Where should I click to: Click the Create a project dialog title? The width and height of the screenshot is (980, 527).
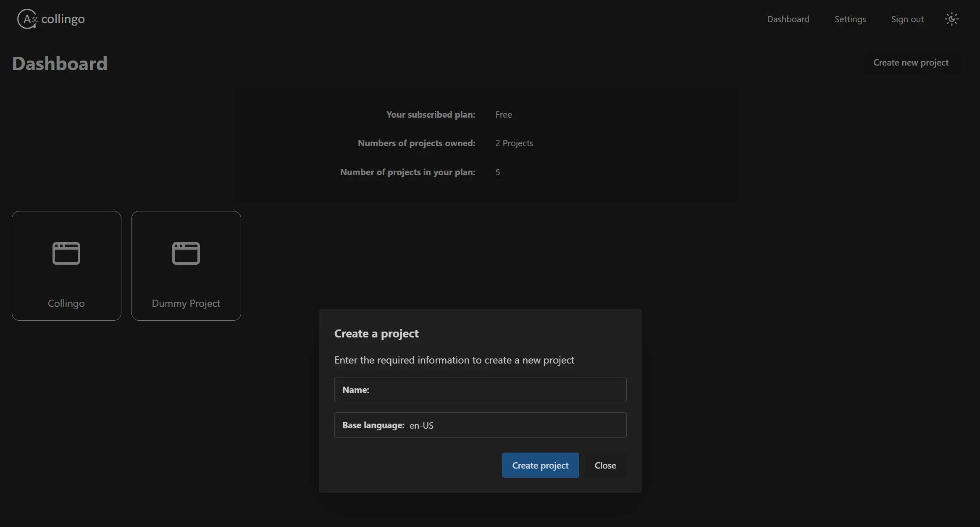[x=376, y=333]
